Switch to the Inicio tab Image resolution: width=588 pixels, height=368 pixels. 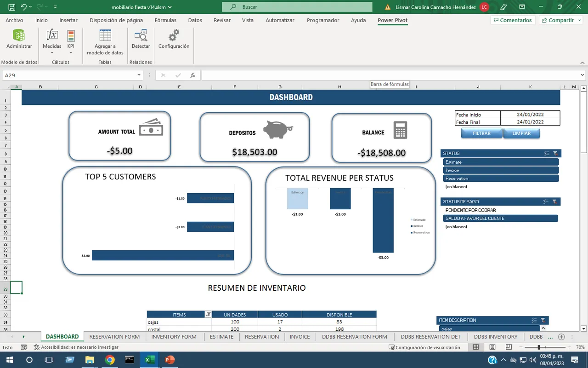[41, 20]
